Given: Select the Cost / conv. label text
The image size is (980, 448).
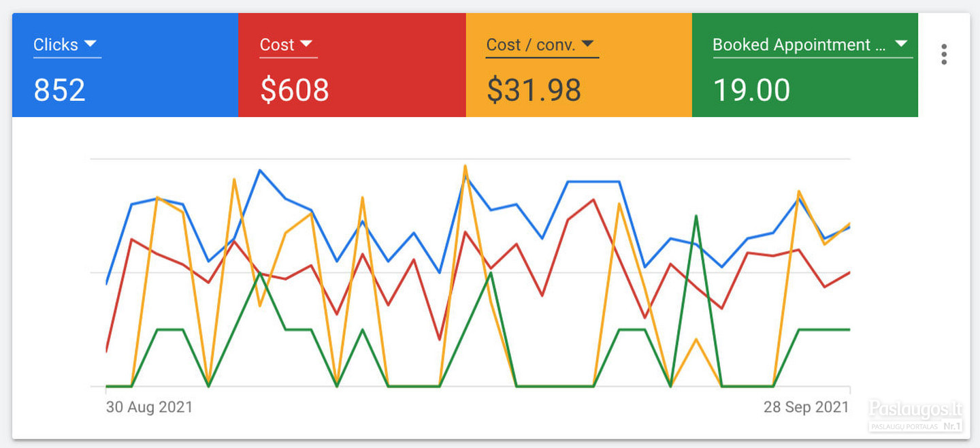Looking at the screenshot, I should 531,45.
